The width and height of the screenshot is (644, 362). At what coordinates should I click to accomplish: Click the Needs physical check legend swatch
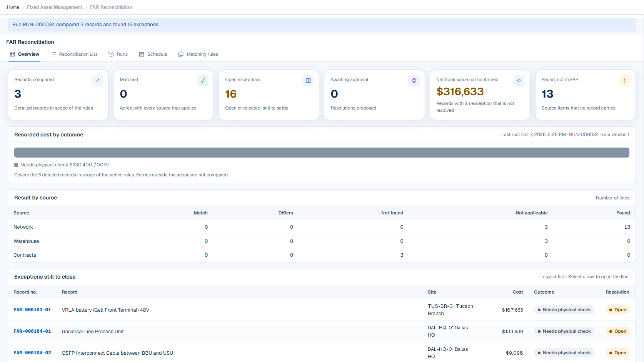(16, 165)
